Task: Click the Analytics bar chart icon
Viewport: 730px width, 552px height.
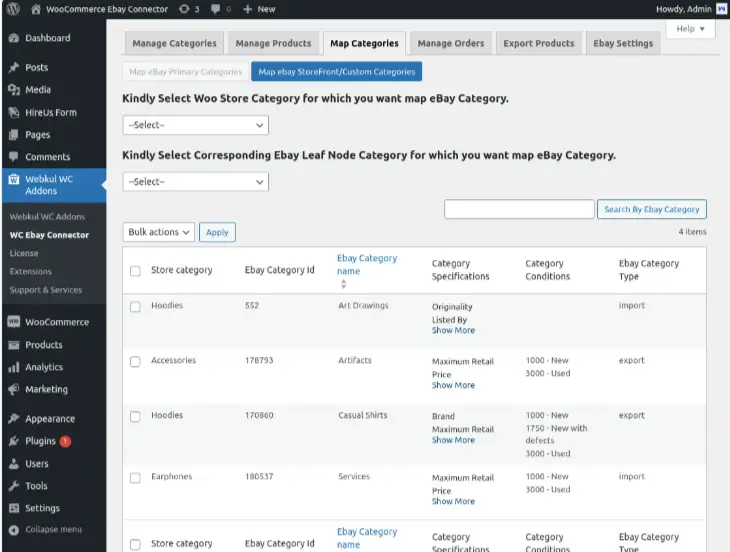Action: (x=13, y=367)
